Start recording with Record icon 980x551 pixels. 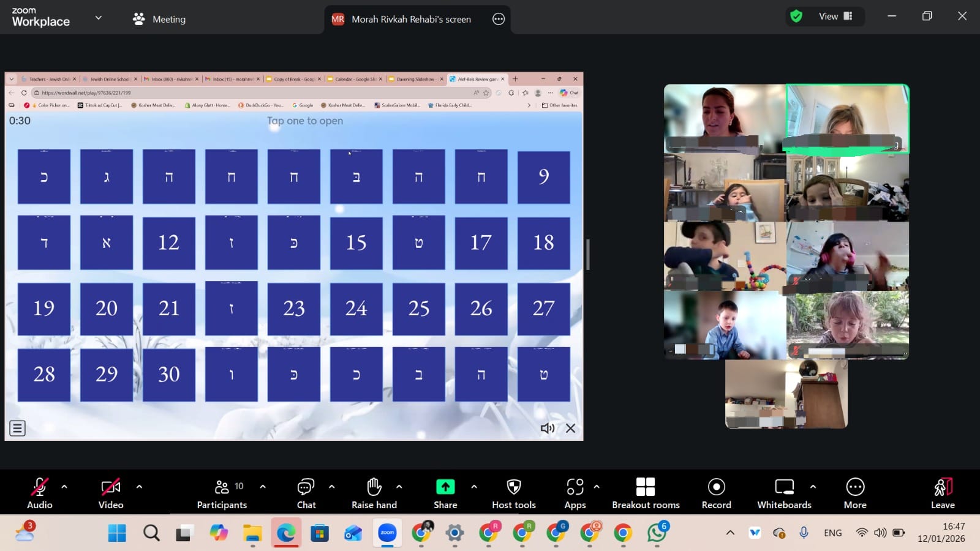pyautogui.click(x=716, y=487)
